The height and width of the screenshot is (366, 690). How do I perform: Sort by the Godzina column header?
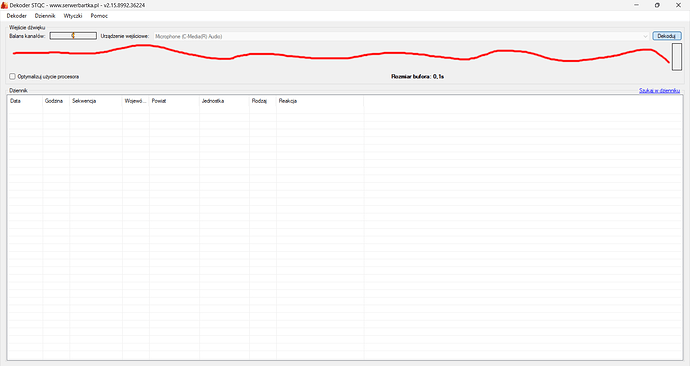56,101
